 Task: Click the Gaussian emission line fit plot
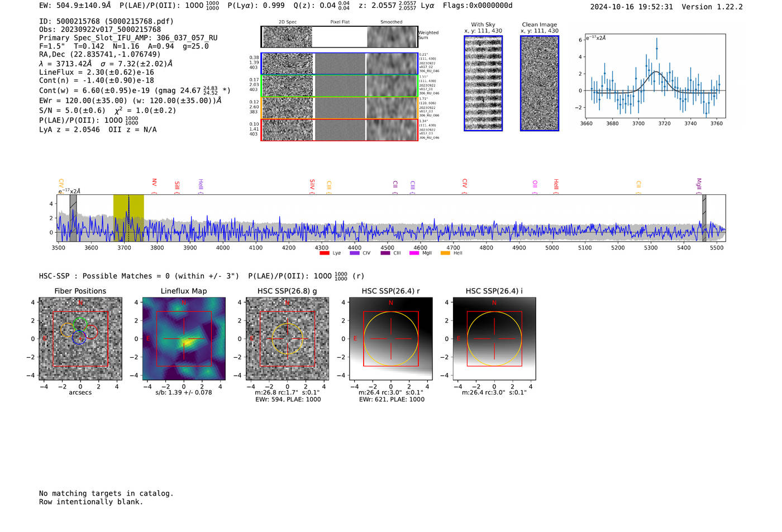[655, 76]
